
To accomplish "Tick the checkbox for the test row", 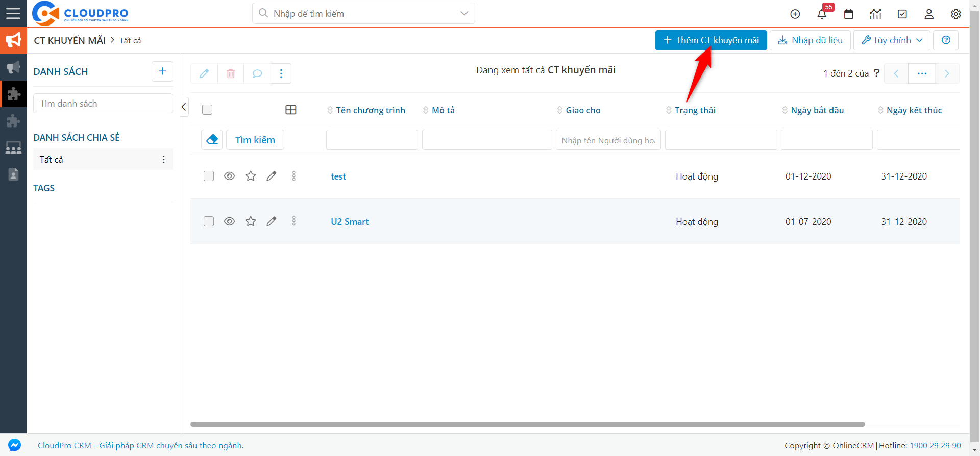I will click(209, 176).
